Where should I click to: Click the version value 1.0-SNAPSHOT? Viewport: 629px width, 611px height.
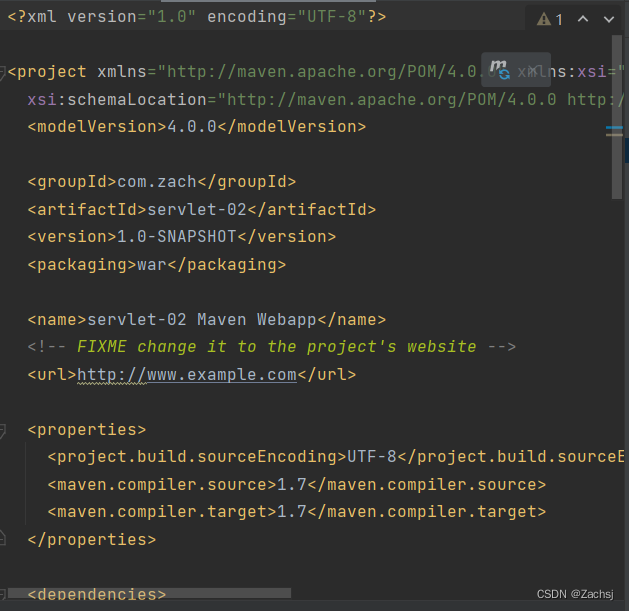point(177,236)
